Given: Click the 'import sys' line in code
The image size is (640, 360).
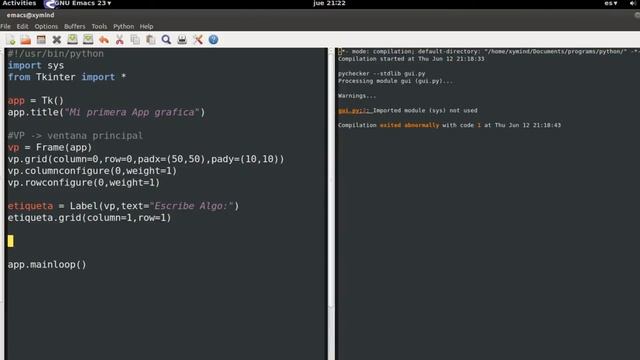Looking at the screenshot, I should point(36,65).
